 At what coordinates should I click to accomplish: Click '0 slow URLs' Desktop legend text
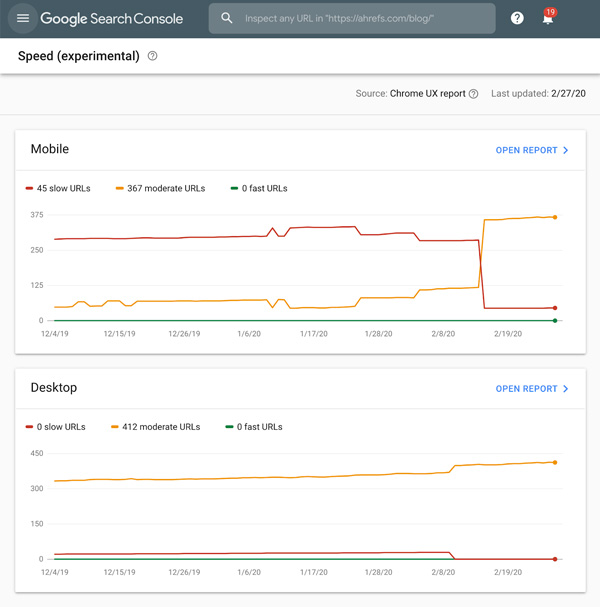pyautogui.click(x=61, y=427)
